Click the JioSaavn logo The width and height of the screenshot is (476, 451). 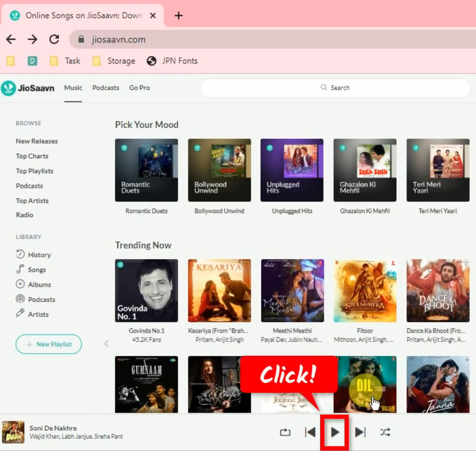[x=28, y=88]
